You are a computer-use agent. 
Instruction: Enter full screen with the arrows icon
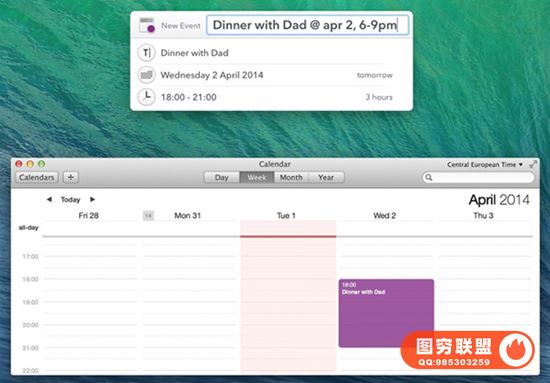click(x=533, y=164)
